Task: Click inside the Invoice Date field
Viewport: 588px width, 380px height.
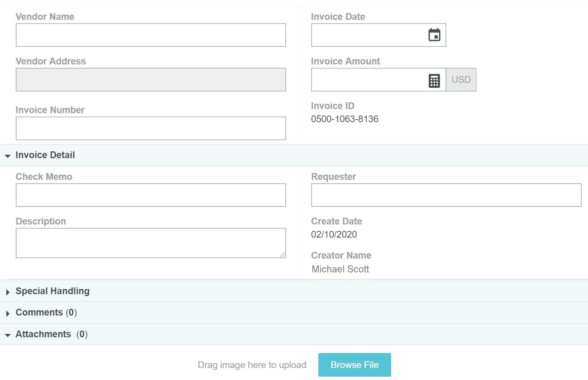Action: coord(367,35)
